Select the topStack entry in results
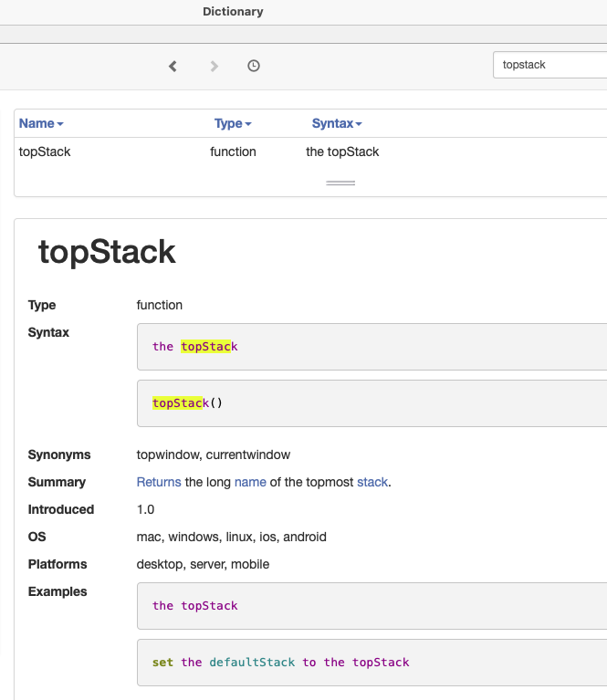 (x=45, y=151)
